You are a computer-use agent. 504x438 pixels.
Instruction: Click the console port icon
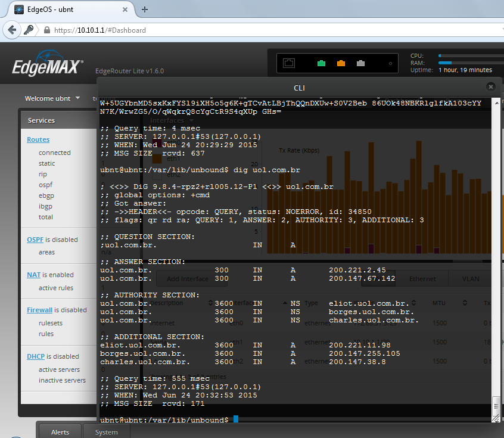tap(289, 63)
